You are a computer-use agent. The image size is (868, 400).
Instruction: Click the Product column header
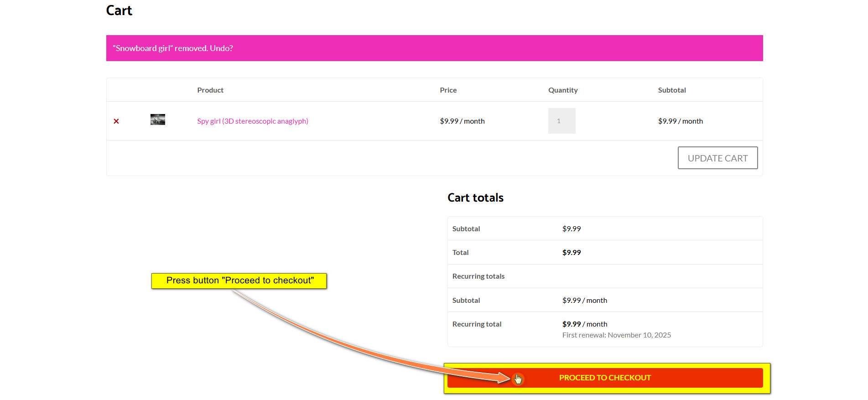pos(210,90)
